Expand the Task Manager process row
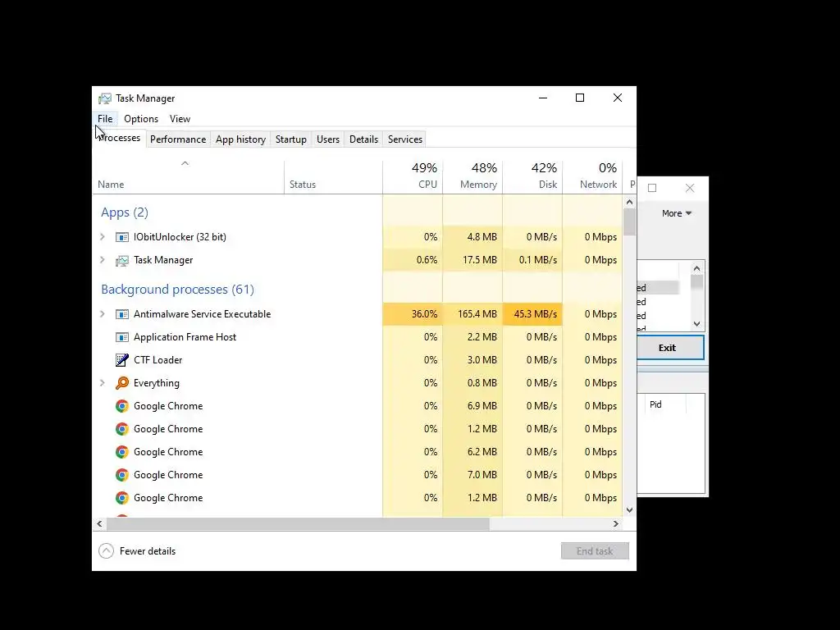The height and width of the screenshot is (630, 840). tap(103, 260)
